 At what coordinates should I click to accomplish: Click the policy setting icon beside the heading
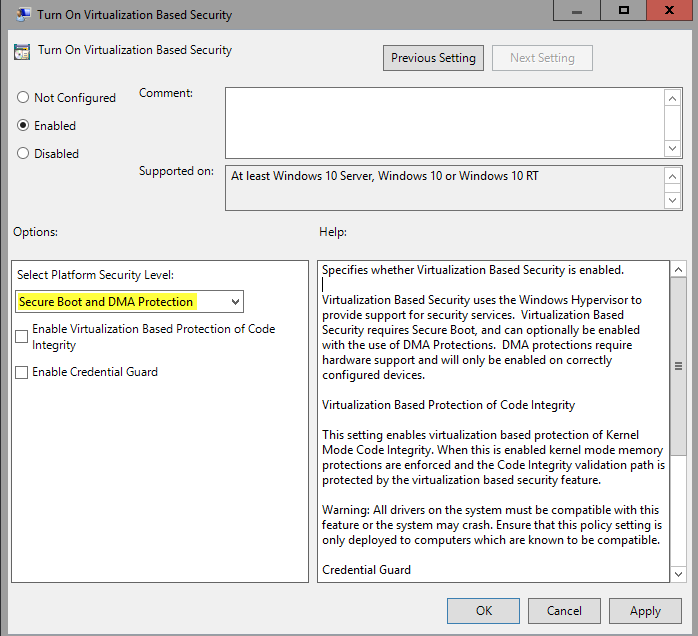click(x=22, y=52)
